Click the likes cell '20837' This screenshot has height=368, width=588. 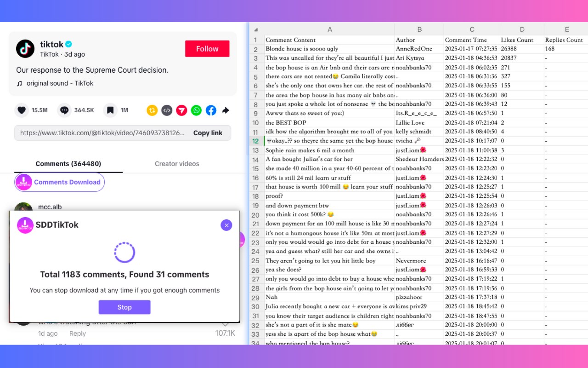coord(522,58)
